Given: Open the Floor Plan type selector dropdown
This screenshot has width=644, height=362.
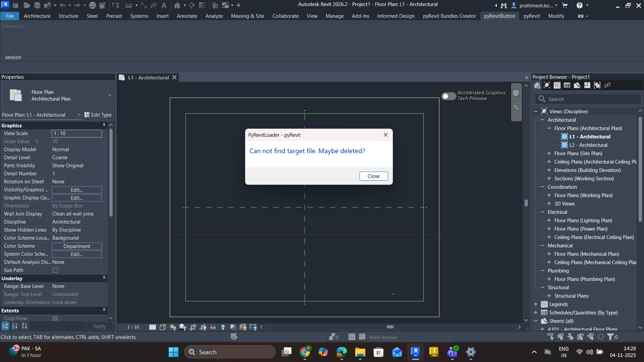Looking at the screenshot, I should click(x=109, y=96).
